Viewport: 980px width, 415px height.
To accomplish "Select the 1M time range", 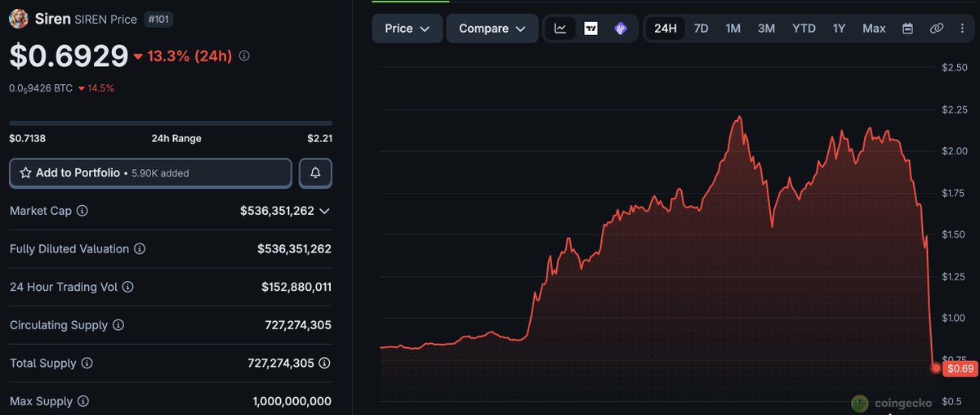I will tap(733, 29).
